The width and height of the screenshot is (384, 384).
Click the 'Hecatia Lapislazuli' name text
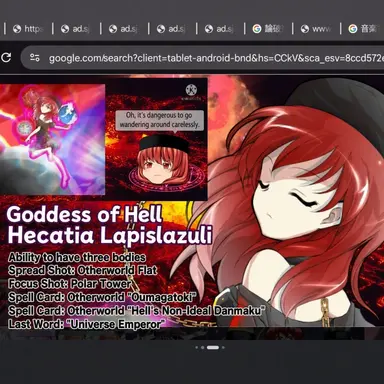click(110, 235)
